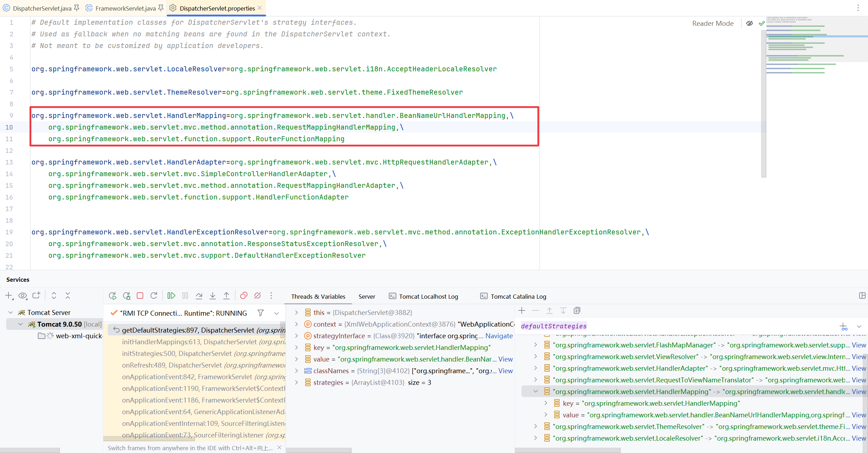Click the Reader Mode label
This screenshot has height=453, width=868.
(713, 23)
